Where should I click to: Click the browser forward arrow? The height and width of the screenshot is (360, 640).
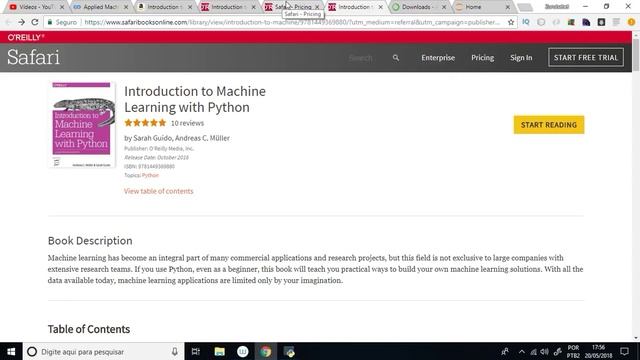21,22
